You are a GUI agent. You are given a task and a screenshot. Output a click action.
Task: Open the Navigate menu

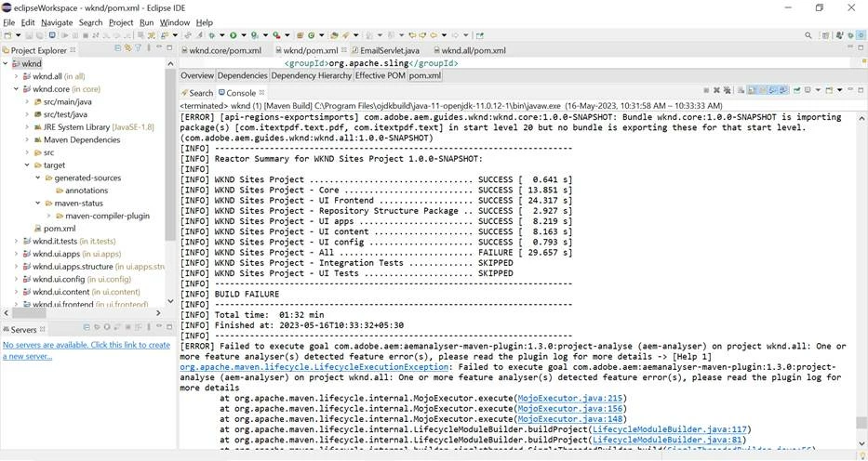click(x=57, y=22)
